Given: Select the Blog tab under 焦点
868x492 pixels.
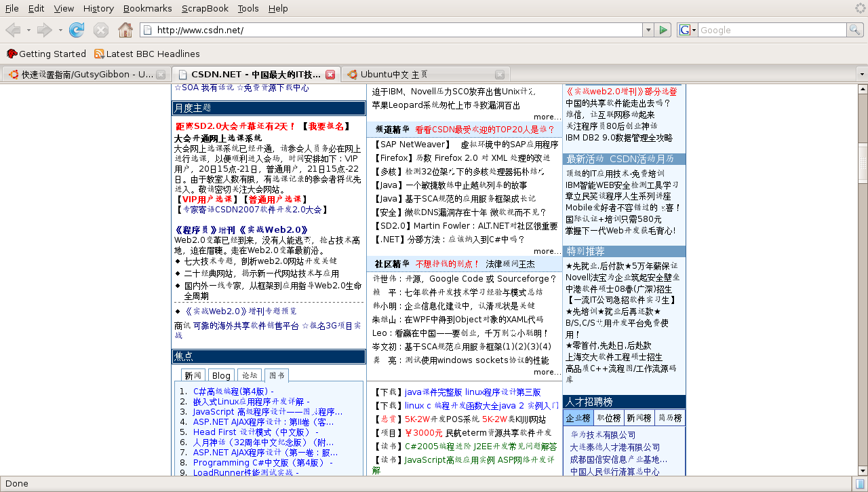Looking at the screenshot, I should [220, 375].
